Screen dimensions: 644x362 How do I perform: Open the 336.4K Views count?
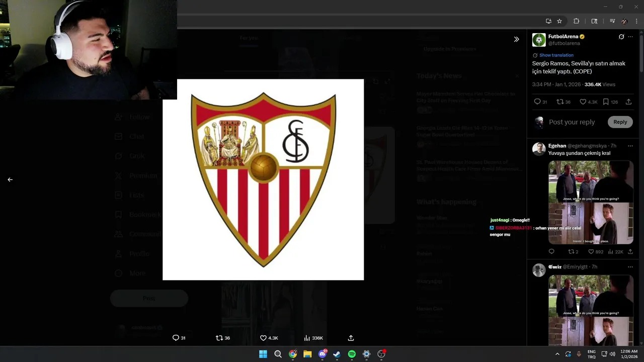[x=600, y=84]
